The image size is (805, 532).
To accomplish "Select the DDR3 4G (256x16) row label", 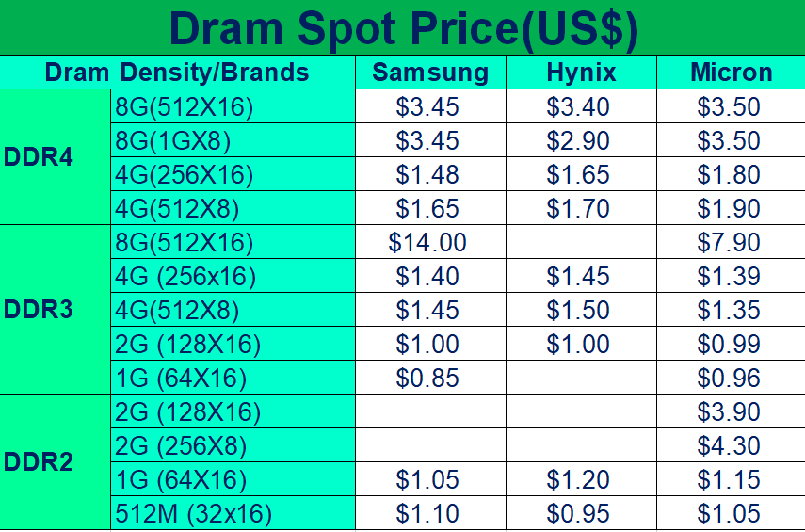I will (233, 276).
